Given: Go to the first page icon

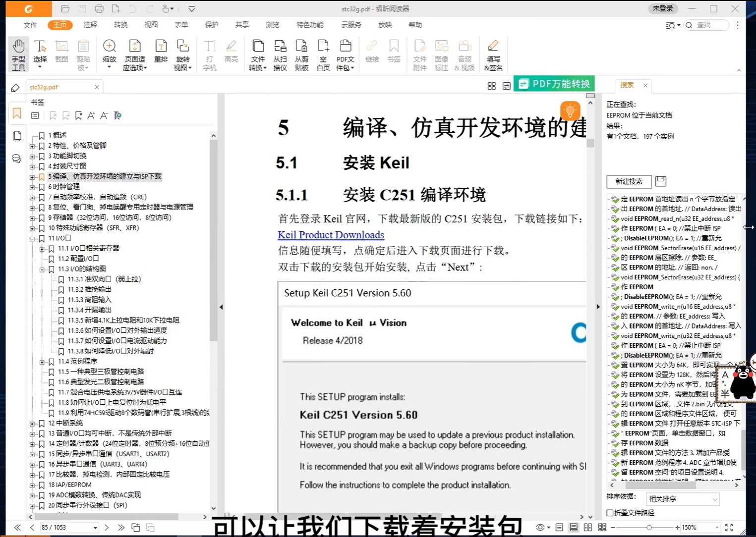Looking at the screenshot, I should 17,528.
